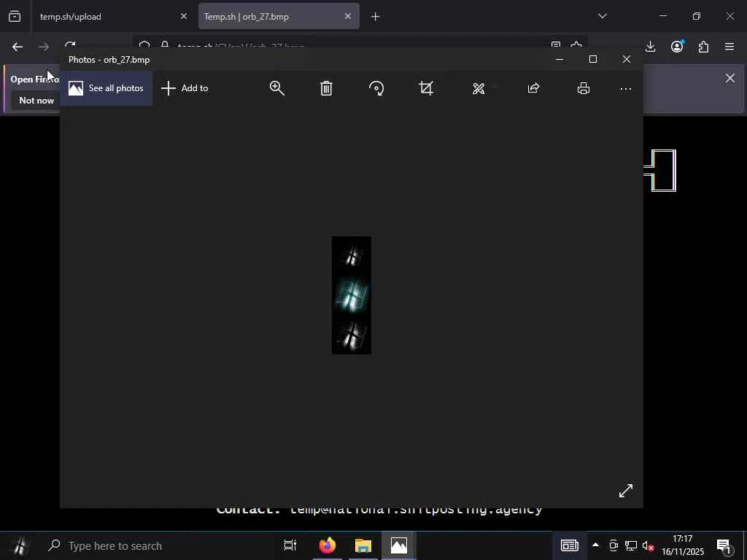This screenshot has width=747, height=560.
Task: Open the Firefox account icon
Action: pyautogui.click(x=677, y=46)
